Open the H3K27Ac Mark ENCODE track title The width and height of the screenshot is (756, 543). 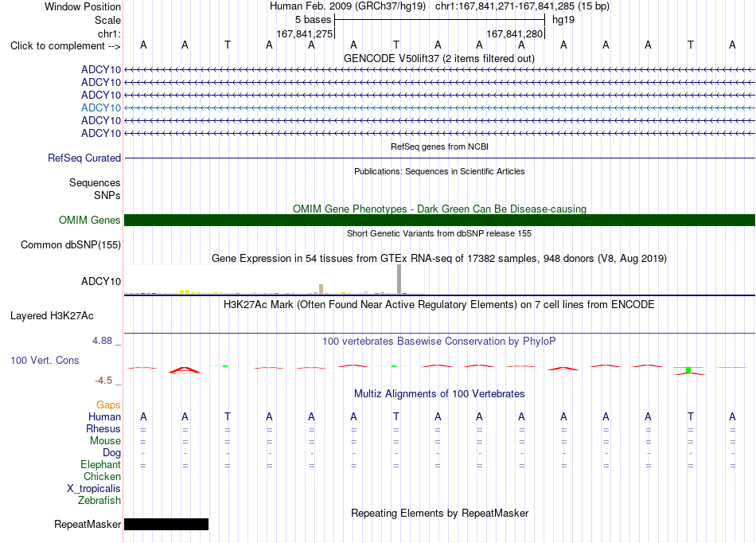[439, 305]
